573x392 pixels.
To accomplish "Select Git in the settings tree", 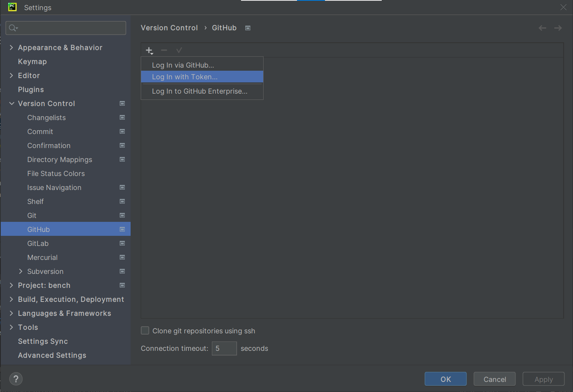I will click(32, 215).
